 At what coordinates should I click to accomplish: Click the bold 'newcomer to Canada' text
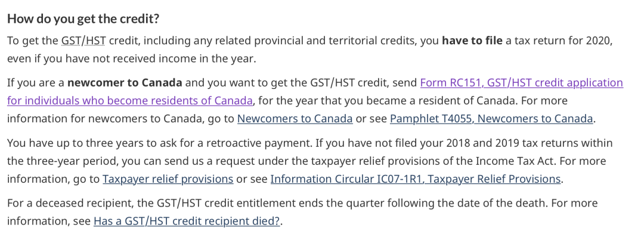(125, 83)
